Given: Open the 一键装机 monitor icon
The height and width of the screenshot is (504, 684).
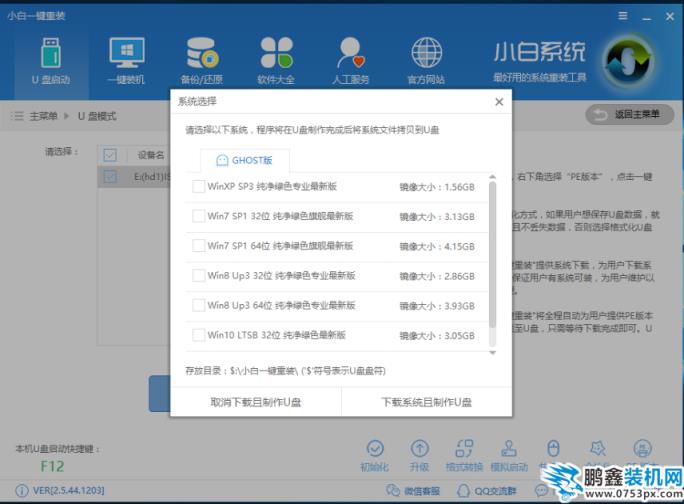Looking at the screenshot, I should coord(127,53).
